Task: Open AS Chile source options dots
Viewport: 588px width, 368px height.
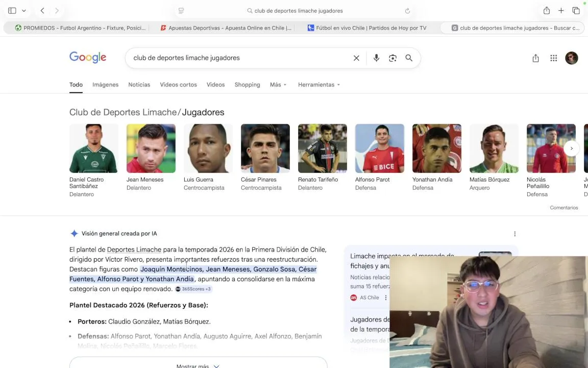Action: coord(385,298)
